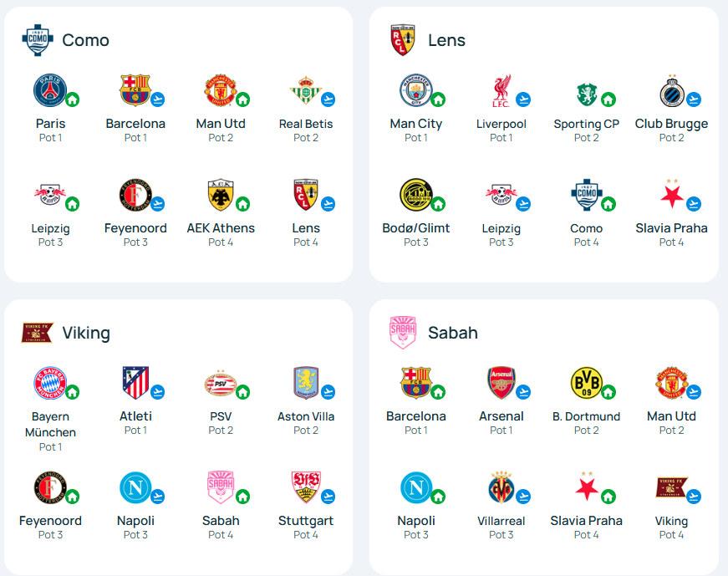Click away plane badge beside Aston Villa
This screenshot has height=576, width=728.
tap(328, 392)
